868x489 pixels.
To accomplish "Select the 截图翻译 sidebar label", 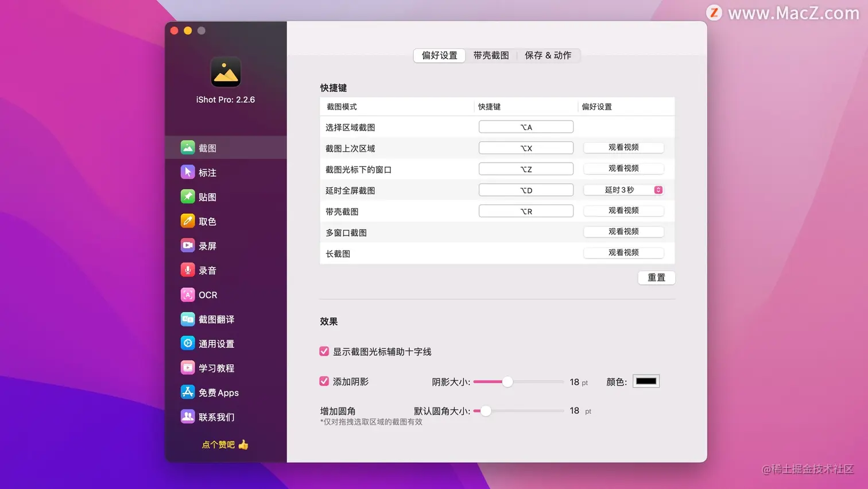I will tap(216, 319).
